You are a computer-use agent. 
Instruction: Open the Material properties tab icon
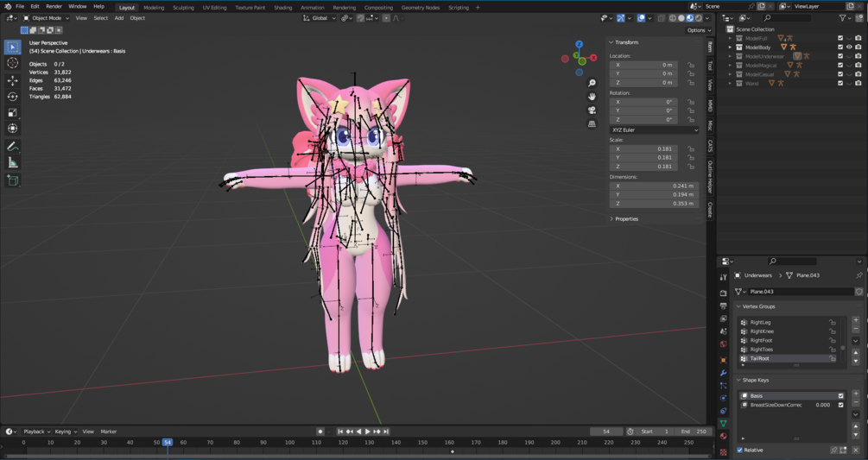click(723, 436)
